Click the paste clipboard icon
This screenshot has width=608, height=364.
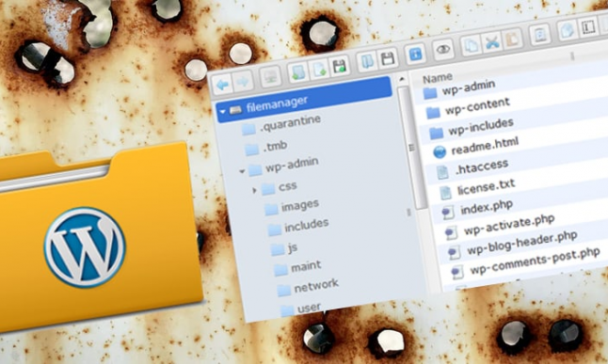point(512,40)
